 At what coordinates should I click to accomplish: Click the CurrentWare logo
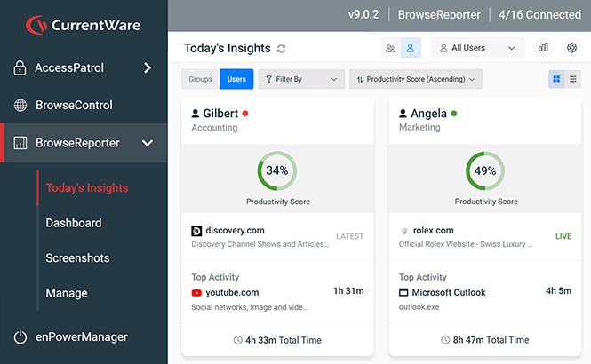pyautogui.click(x=83, y=25)
